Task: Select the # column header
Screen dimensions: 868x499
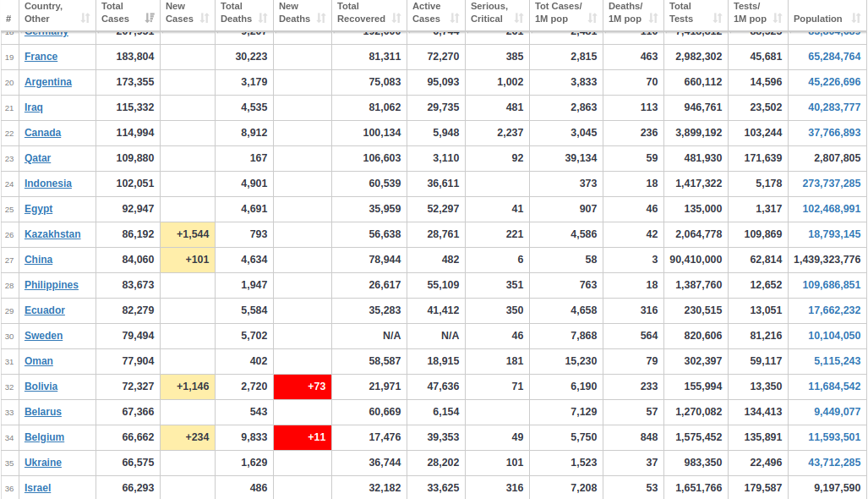Action: point(8,19)
